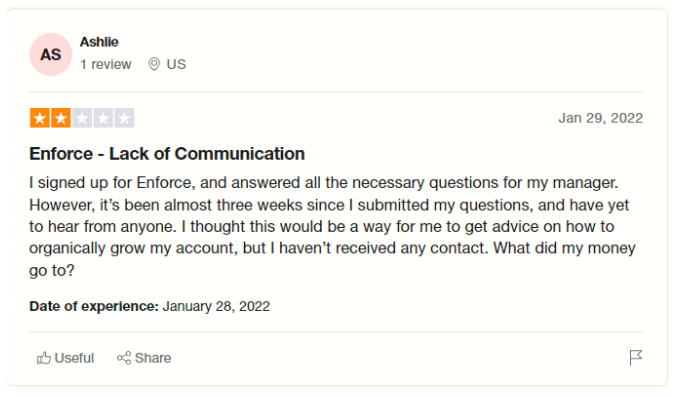The image size is (680, 397).
Task: View Ashlie's 1 review count
Action: (x=105, y=64)
